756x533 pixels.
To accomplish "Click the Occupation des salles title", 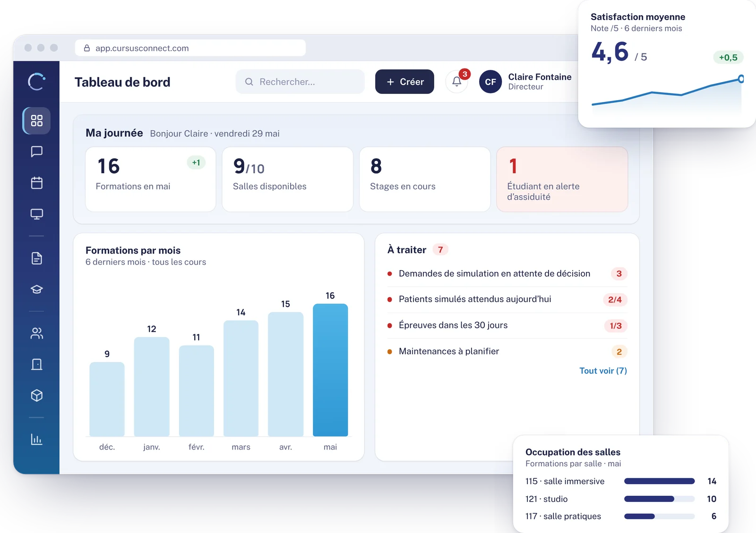I will [573, 452].
